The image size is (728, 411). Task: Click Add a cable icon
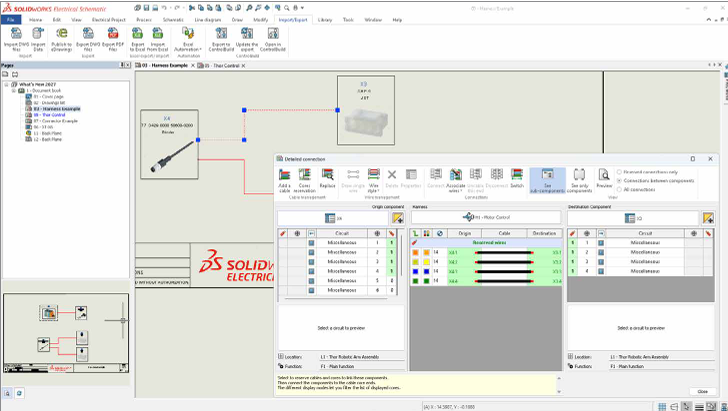pyautogui.click(x=284, y=175)
